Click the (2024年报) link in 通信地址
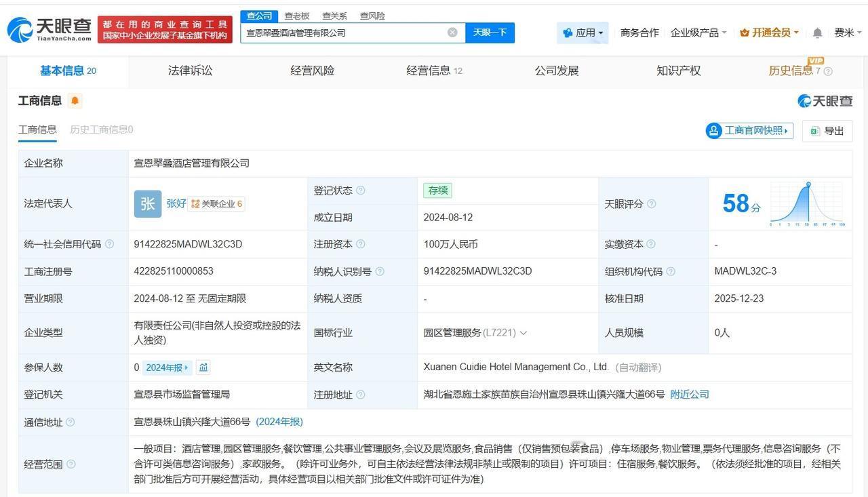 (279, 422)
